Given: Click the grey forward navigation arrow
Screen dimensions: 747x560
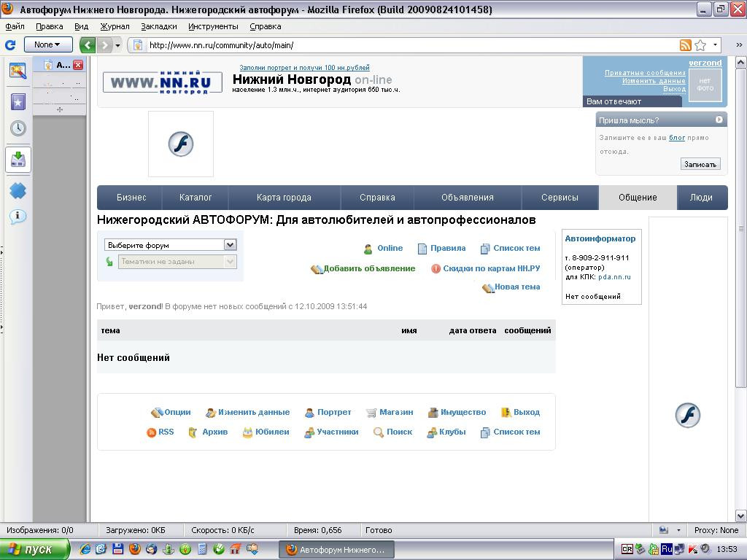Looking at the screenshot, I should click(104, 45).
